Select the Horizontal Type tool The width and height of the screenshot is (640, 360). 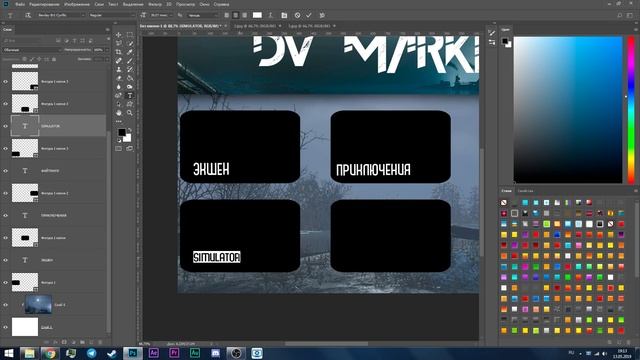(x=130, y=96)
